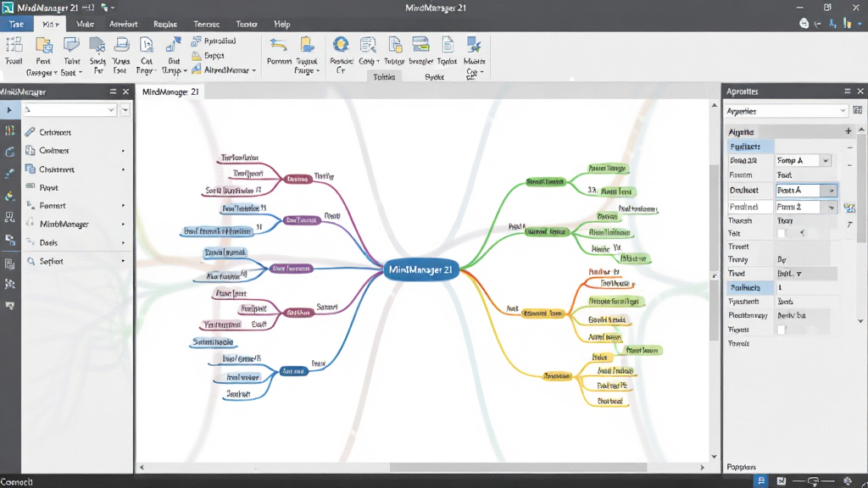This screenshot has width=868, height=488.
Task: Click the 'Setliort' search item in left panel
Action: click(x=51, y=261)
